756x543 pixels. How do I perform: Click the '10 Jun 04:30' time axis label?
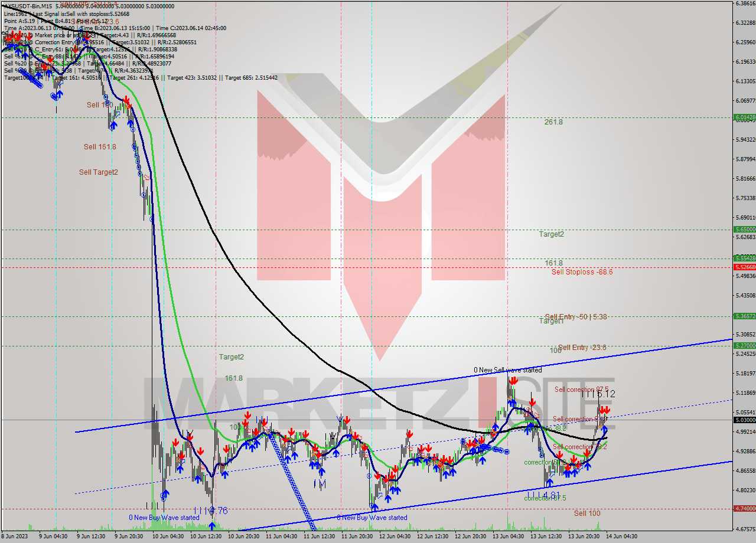(167, 537)
